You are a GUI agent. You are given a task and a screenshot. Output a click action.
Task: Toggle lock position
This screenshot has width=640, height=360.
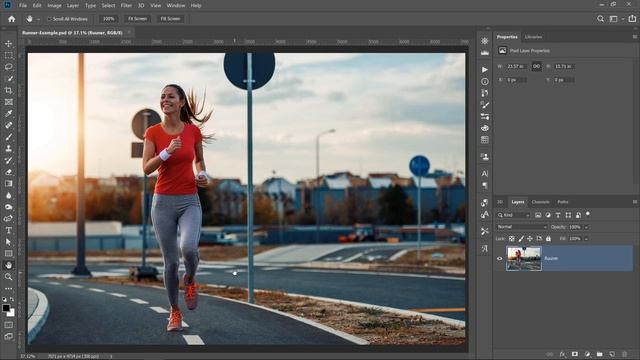point(530,238)
